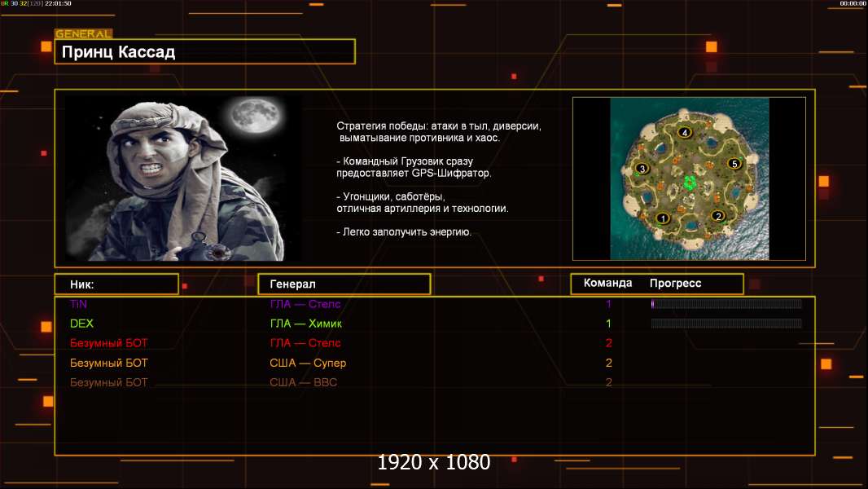Screen dimensions: 868x489
Task: Select the player name DEX
Action: click(82, 324)
